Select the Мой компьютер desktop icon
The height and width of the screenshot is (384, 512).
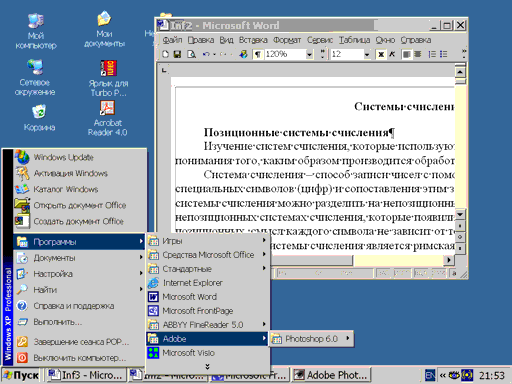[x=36, y=31]
